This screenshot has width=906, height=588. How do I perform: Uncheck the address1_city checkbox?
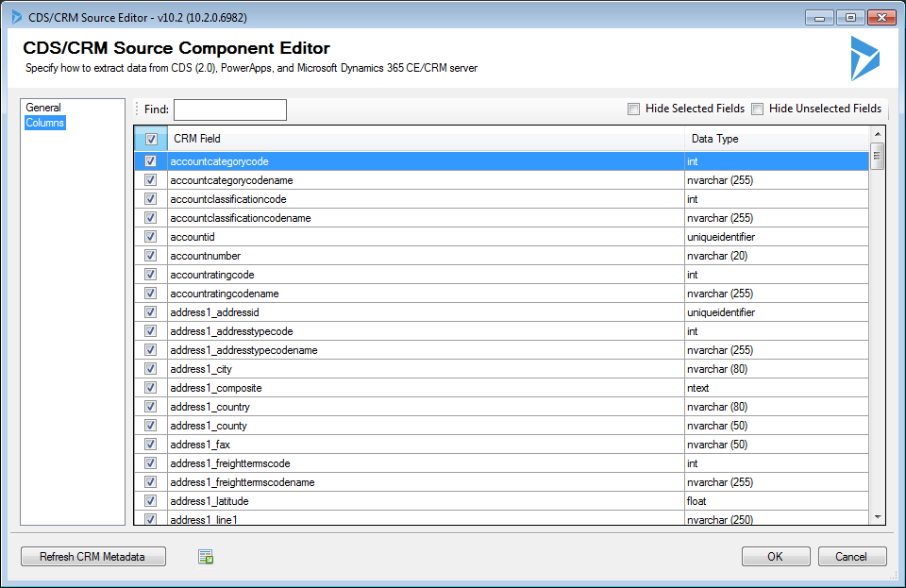click(x=150, y=368)
